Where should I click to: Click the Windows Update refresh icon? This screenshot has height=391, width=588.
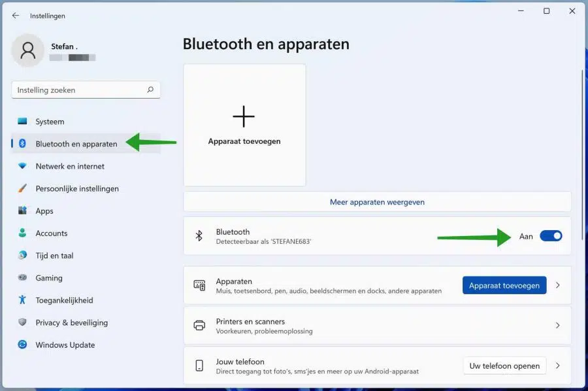(22, 345)
